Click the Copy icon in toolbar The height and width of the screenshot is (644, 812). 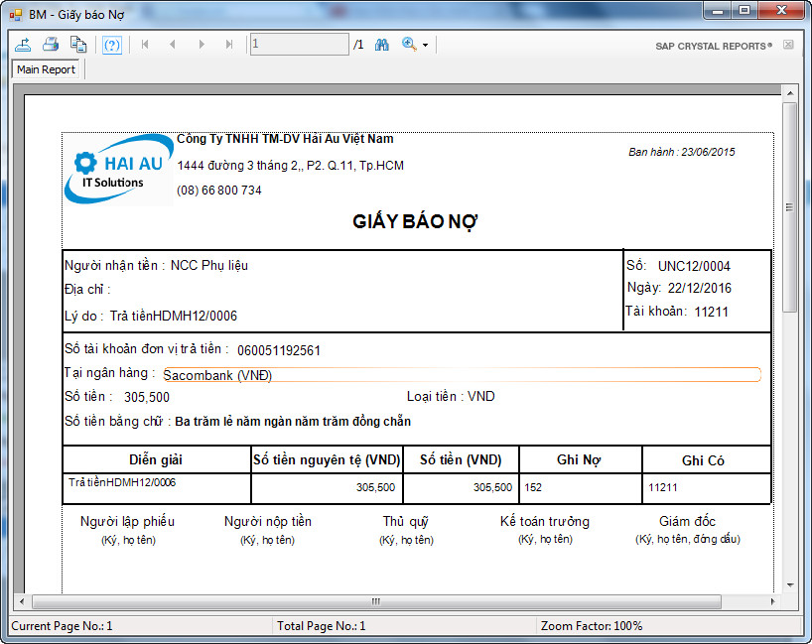tap(78, 45)
